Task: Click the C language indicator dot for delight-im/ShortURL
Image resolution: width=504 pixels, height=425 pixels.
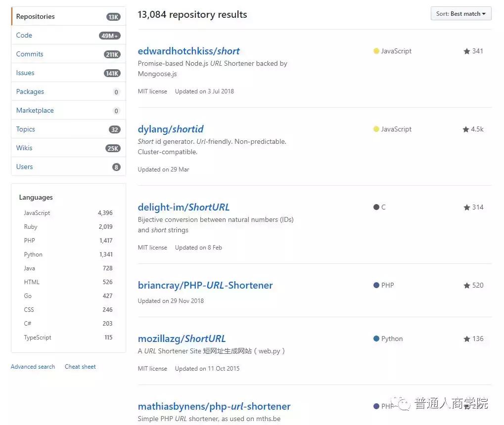Action: [x=376, y=207]
